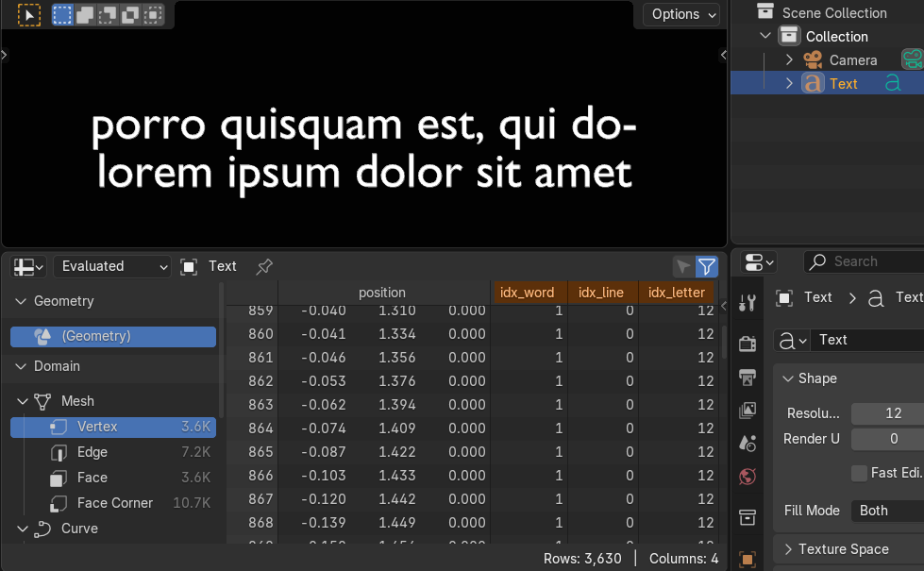
Task: Toggle the spreadsheet pin icon
Action: pos(264,266)
